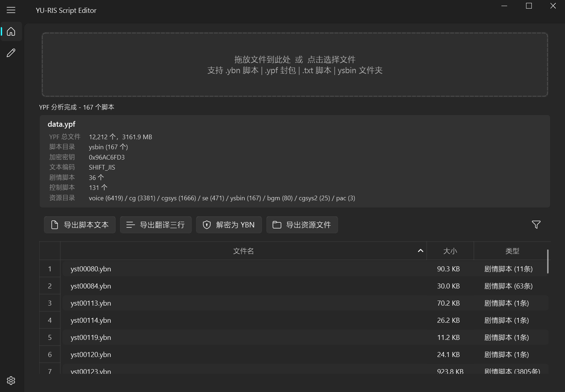This screenshot has width=565, height=392.
Task: Select the yst00113.ybn file name
Action: click(91, 303)
